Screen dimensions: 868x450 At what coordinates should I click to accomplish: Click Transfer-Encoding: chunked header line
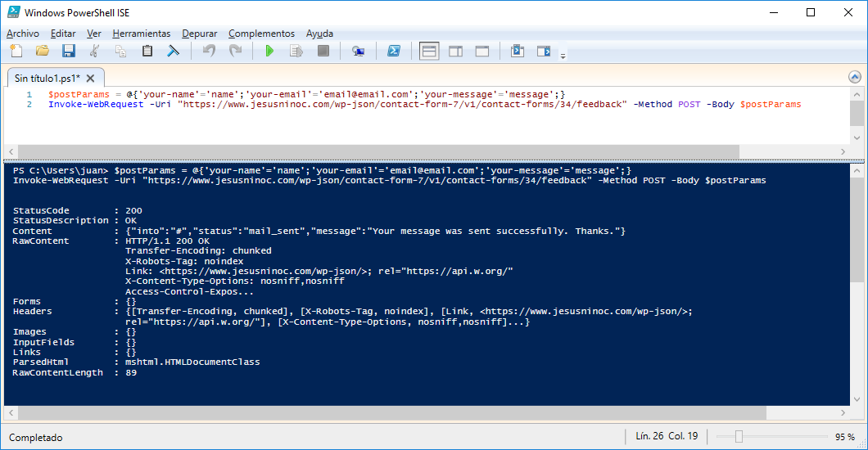click(198, 251)
